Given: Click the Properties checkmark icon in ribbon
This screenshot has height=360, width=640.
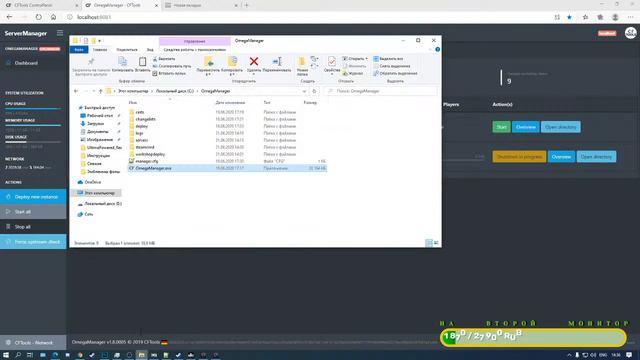Looking at the screenshot, I should (331, 62).
